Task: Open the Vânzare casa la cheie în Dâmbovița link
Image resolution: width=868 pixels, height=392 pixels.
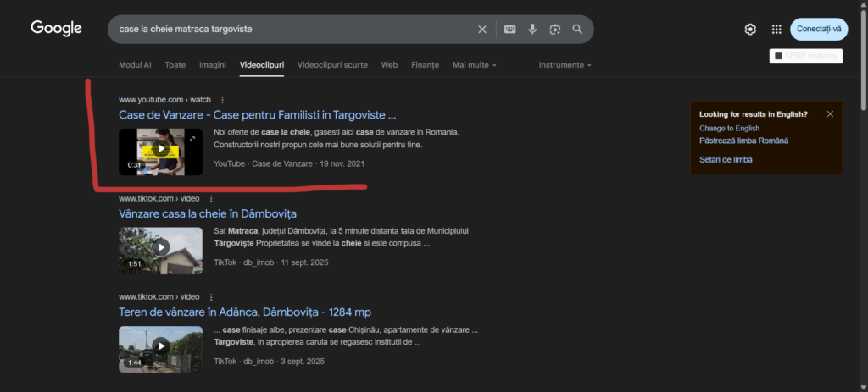Action: (208, 213)
